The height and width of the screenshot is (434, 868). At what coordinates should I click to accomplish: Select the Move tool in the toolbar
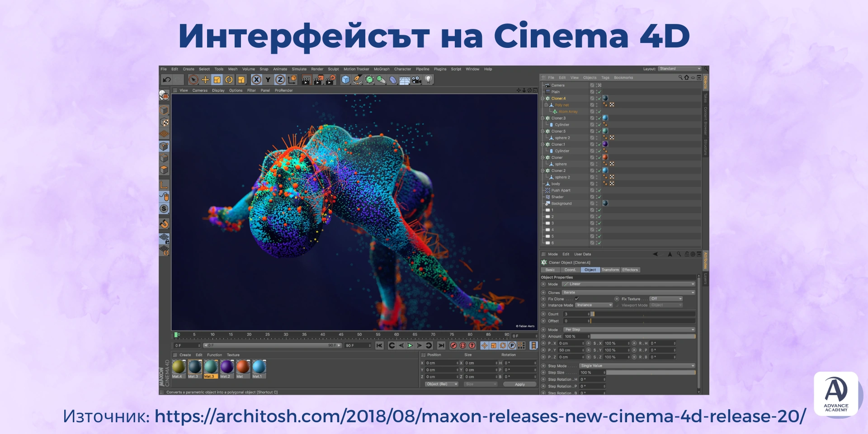[205, 80]
